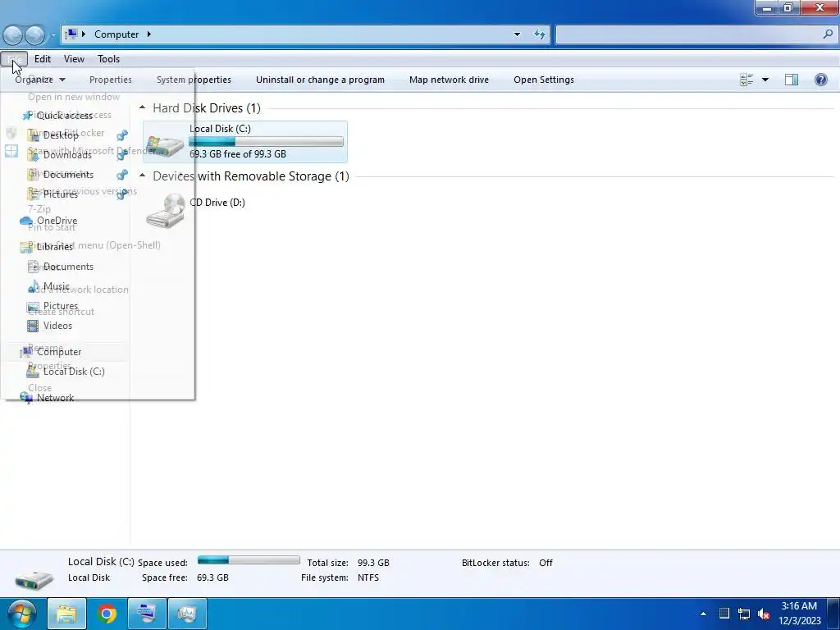Collapse Devices with Removable Storage group
This screenshot has width=840, height=630.
coord(142,176)
